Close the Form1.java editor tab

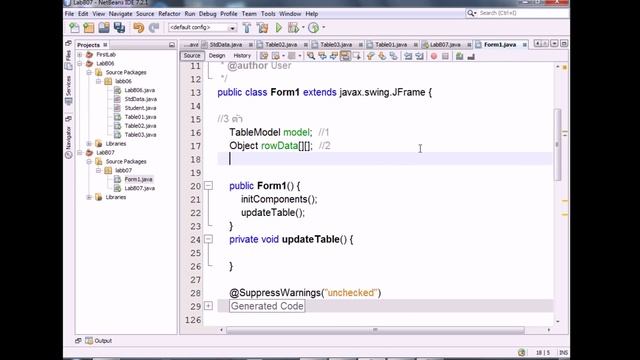click(524, 45)
